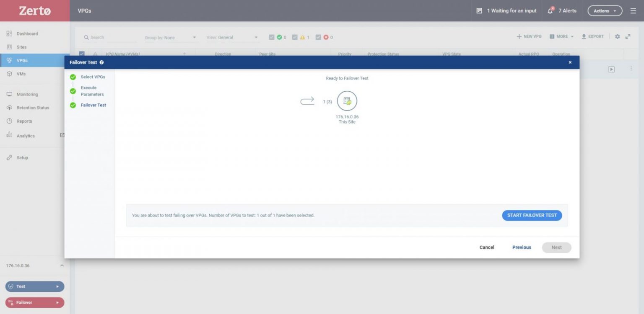Click the New VPG button

(529, 36)
